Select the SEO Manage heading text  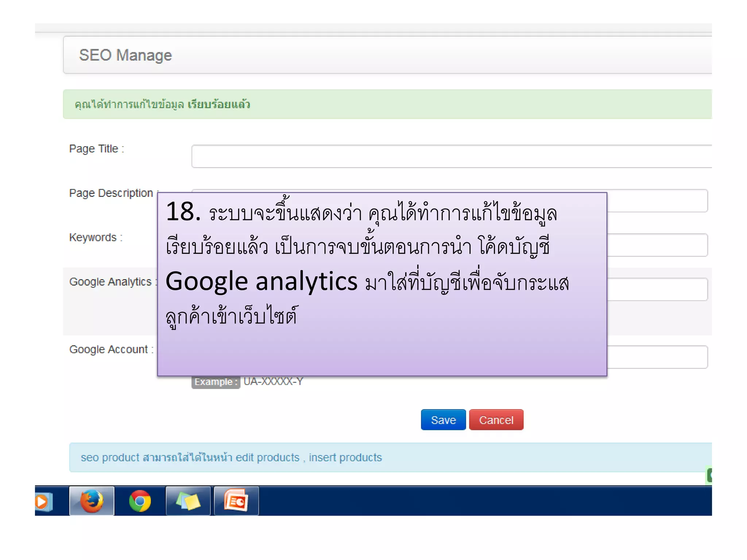(x=125, y=55)
